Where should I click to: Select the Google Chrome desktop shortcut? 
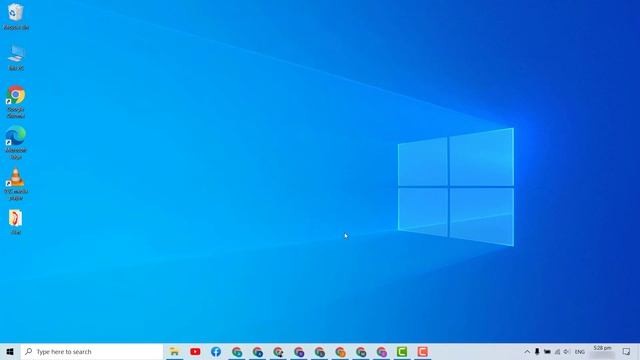[x=16, y=102]
